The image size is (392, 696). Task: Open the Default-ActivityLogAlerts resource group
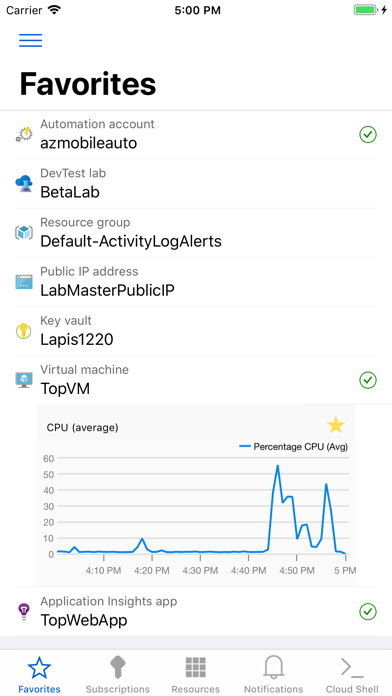coord(196,233)
